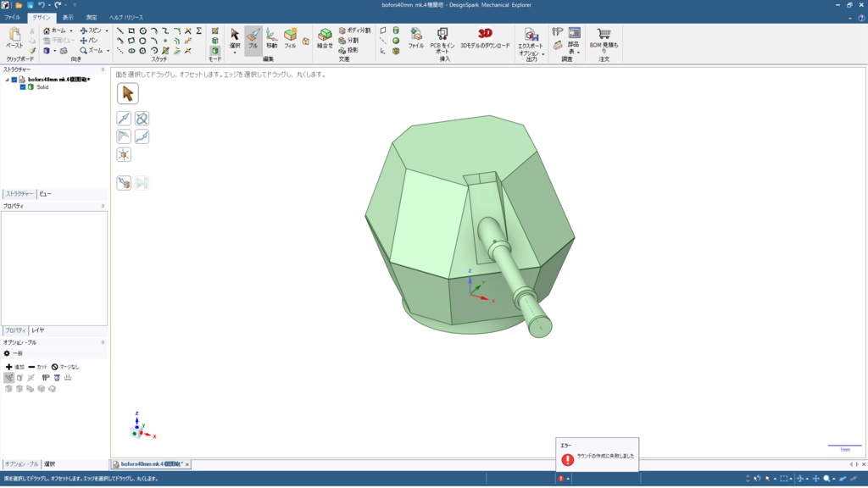Screen dimensions: 868x488
Task: Toggle checkbox for bofors40mm document node
Action: 14,80
